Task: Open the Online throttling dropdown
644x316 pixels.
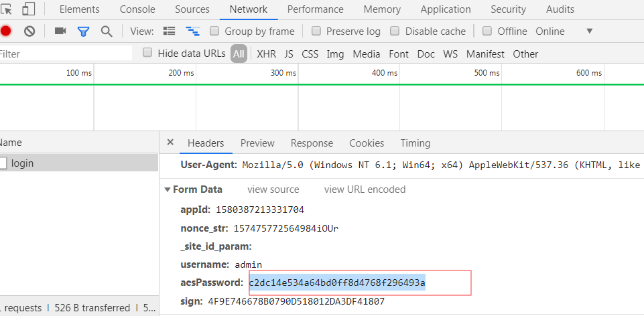Action: coord(589,31)
